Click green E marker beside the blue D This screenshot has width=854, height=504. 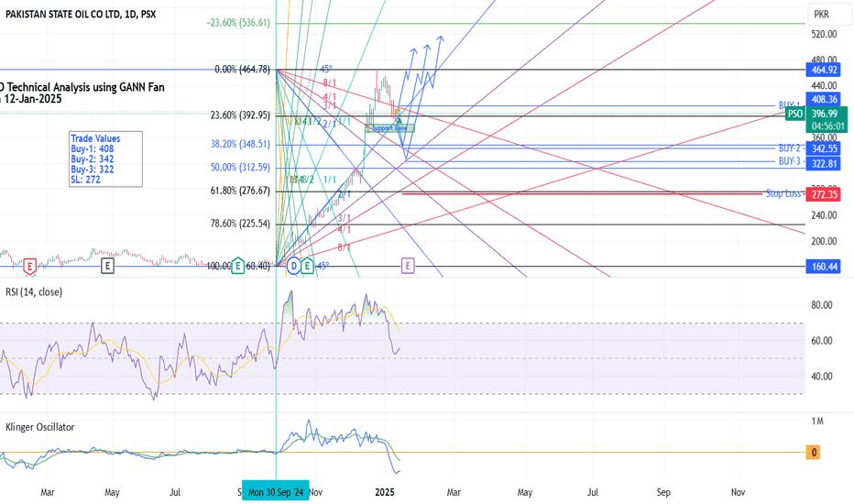[x=307, y=266]
